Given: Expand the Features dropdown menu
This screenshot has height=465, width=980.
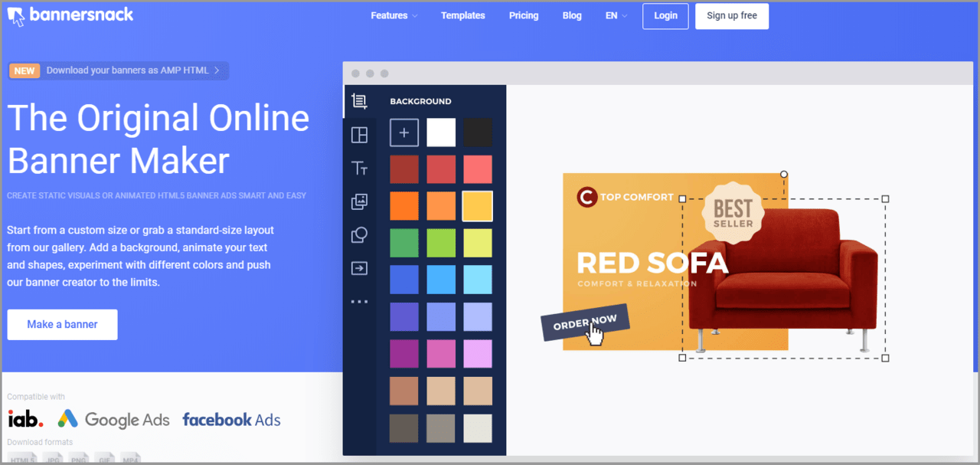Looking at the screenshot, I should 394,15.
